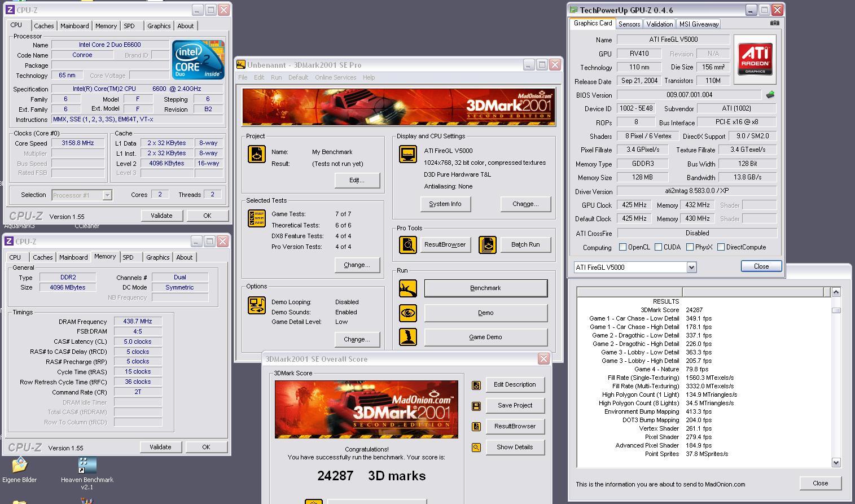Click Change button in Options section

(x=357, y=340)
